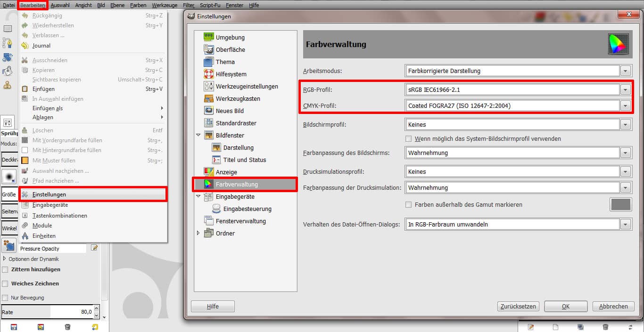Viewport: 644px width, 332px height.
Task: Click the Werkzeugkasten icon in sidebar
Action: (208, 98)
